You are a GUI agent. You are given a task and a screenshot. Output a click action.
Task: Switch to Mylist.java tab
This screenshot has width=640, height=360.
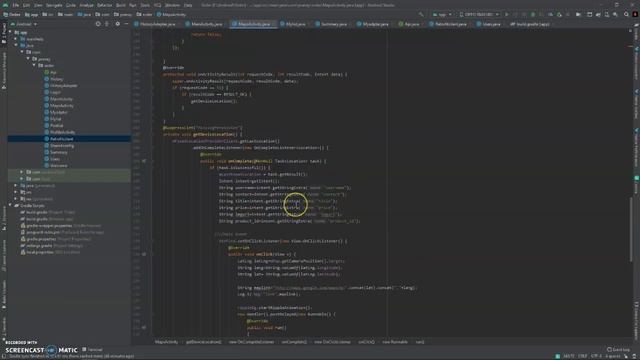[x=293, y=24]
